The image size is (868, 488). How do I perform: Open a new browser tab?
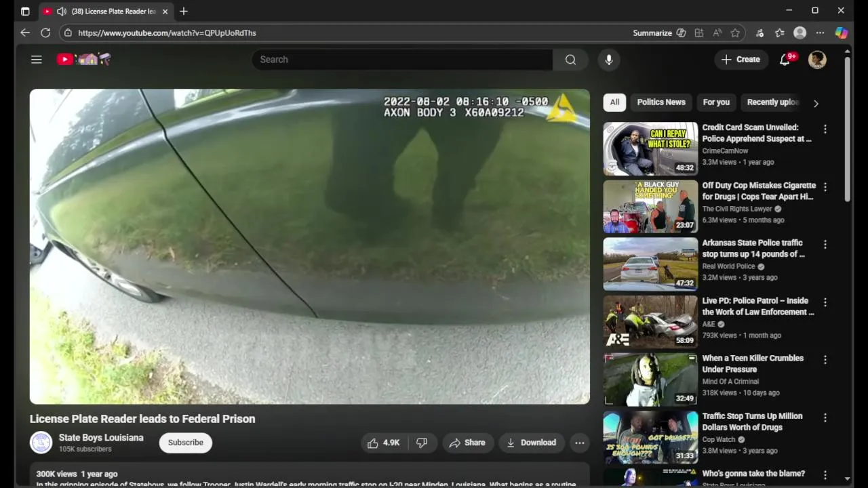184,12
